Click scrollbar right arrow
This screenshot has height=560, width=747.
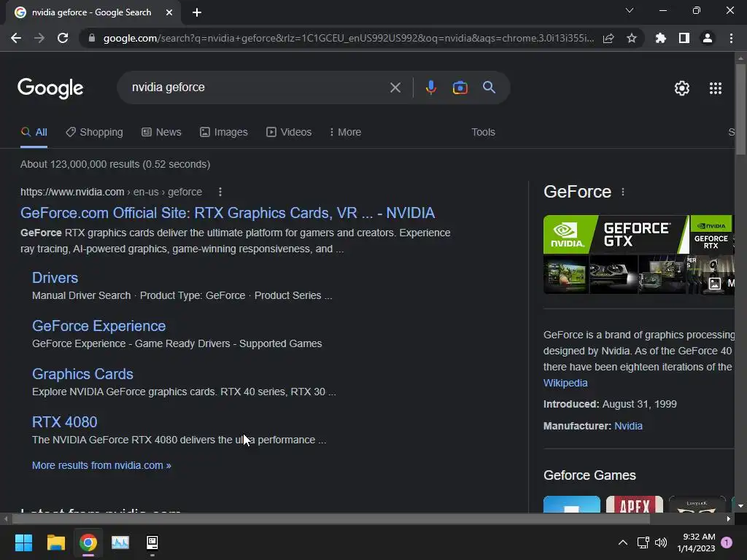tap(729, 518)
